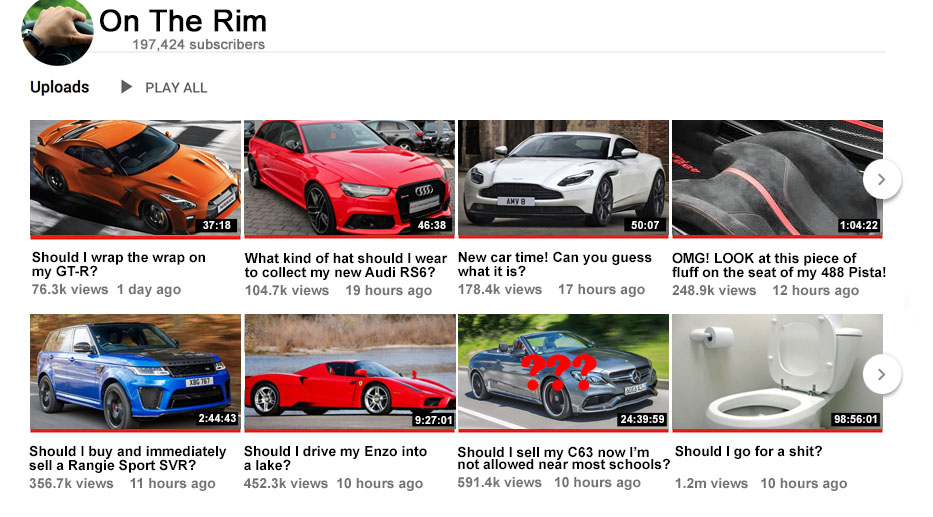Open the red Enzo video thumbnail
Screen dimensions: 933x517
click(349, 372)
